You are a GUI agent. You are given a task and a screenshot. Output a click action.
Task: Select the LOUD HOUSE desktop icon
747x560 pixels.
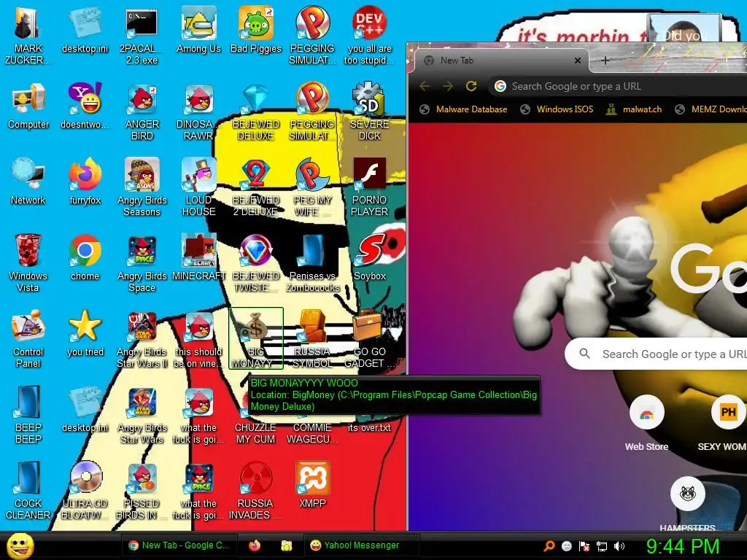tap(198, 187)
